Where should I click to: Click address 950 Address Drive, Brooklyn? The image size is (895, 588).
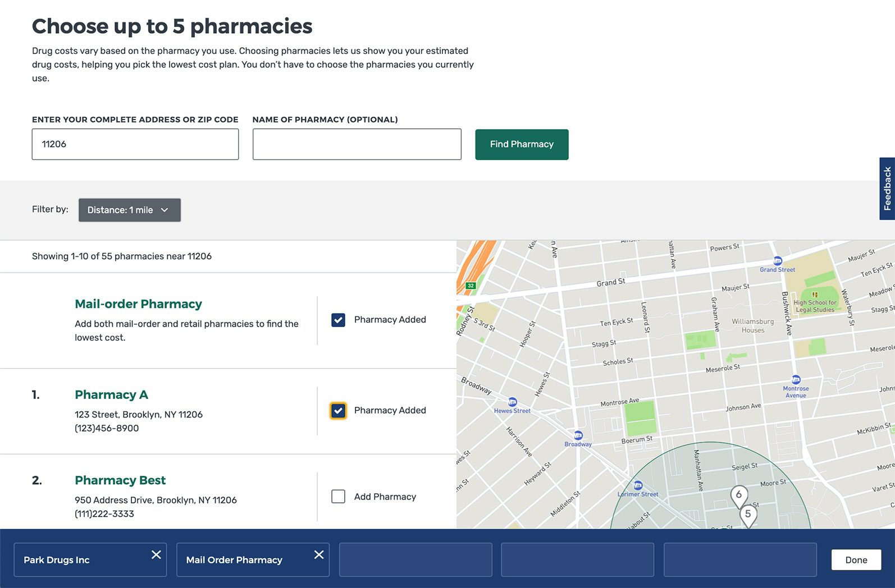tap(156, 500)
